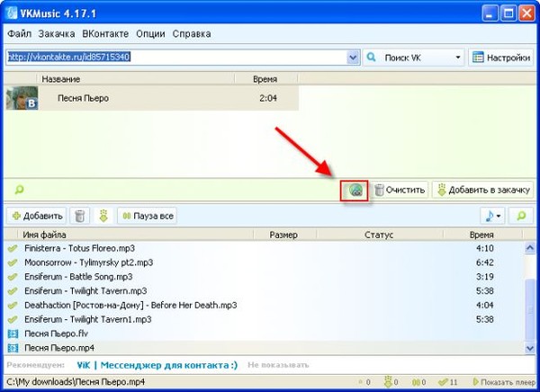Select Deathaction - Before Her Death.mp3 file
Screen dimensions: 540x392
265,306
